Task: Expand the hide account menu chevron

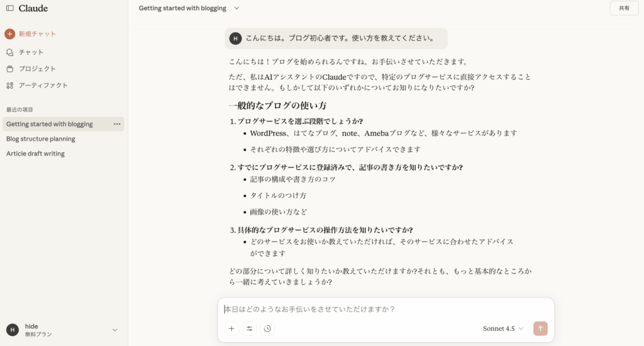Action: point(114,330)
